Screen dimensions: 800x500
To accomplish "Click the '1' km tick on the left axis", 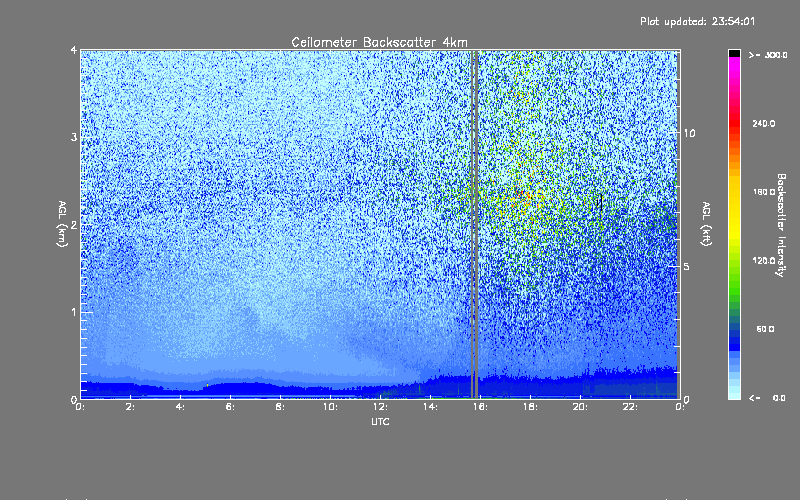I will tap(74, 312).
